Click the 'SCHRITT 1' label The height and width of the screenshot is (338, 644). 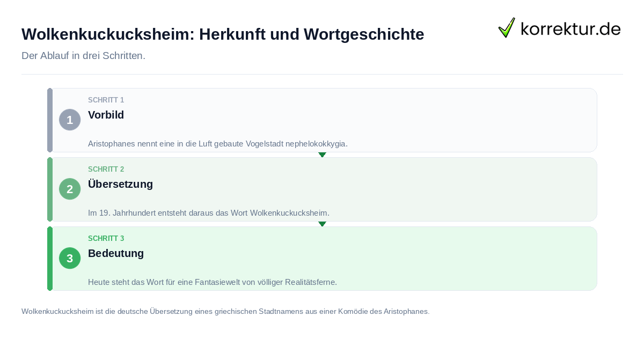point(106,100)
